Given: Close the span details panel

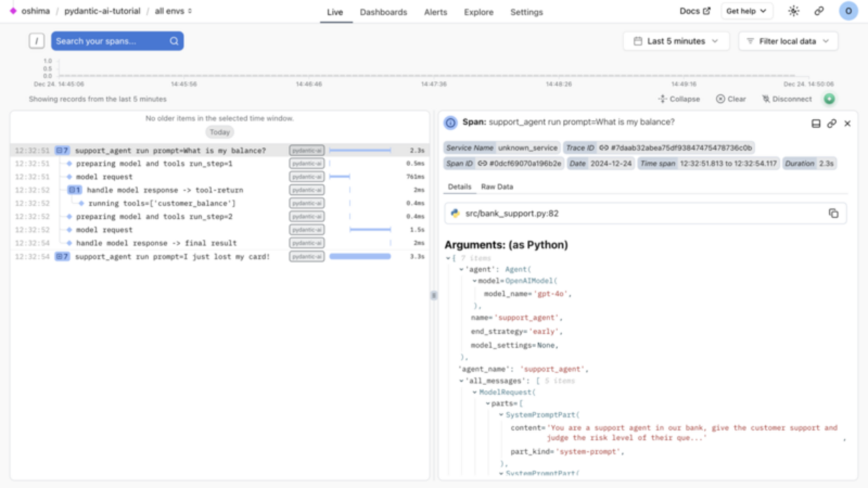Looking at the screenshot, I should [847, 124].
